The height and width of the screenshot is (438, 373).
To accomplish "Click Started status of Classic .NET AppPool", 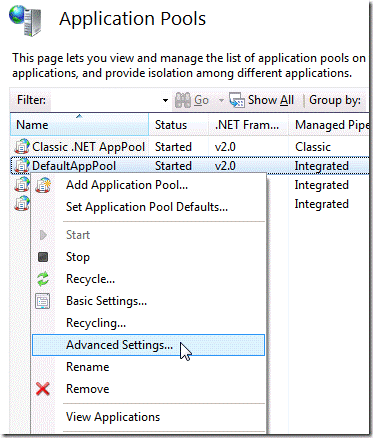I will (x=173, y=147).
